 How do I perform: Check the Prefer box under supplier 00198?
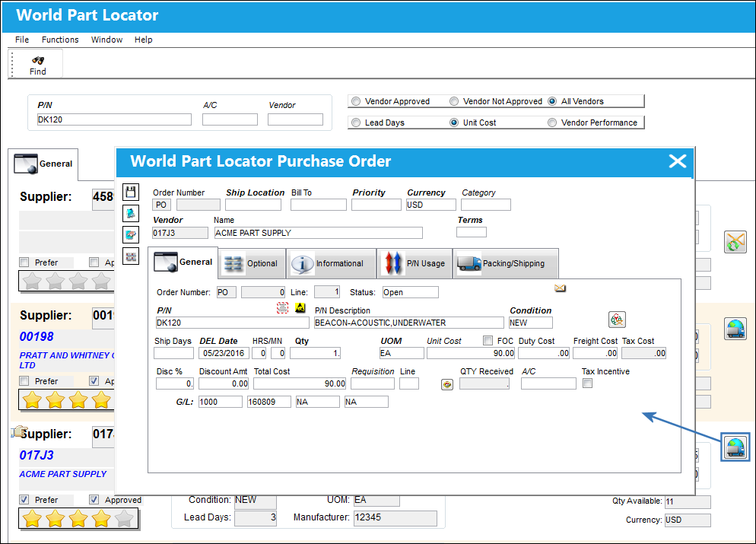[x=24, y=381]
